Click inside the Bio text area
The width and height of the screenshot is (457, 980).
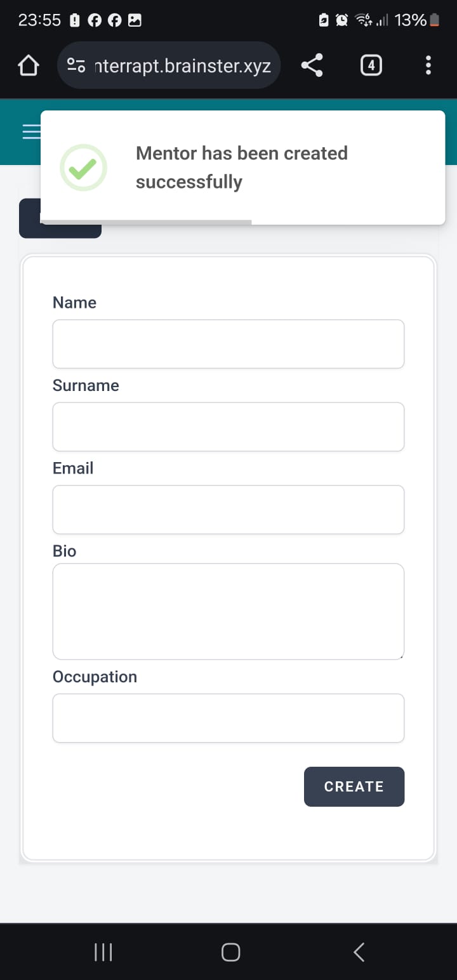pos(228,611)
